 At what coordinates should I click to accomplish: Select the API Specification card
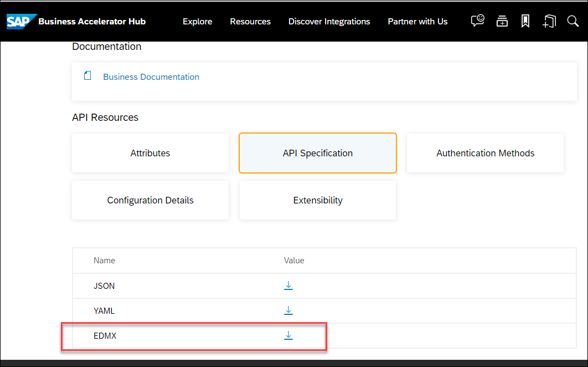[318, 153]
